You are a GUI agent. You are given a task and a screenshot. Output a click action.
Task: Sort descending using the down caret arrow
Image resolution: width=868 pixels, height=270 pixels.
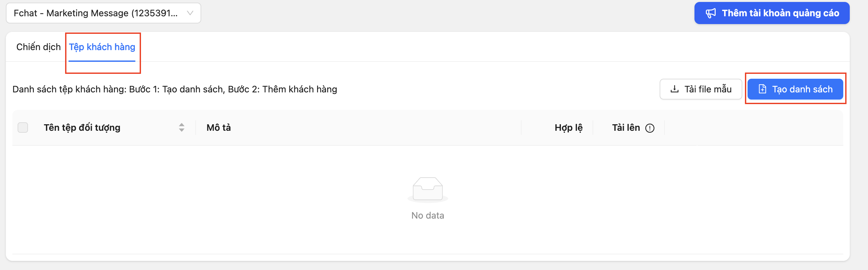click(182, 130)
